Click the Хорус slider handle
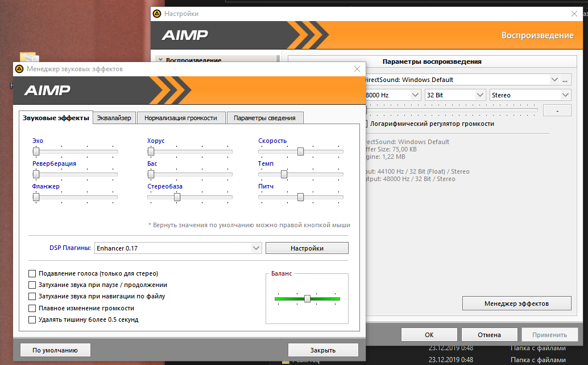This screenshot has height=365, width=588. pyautogui.click(x=151, y=151)
